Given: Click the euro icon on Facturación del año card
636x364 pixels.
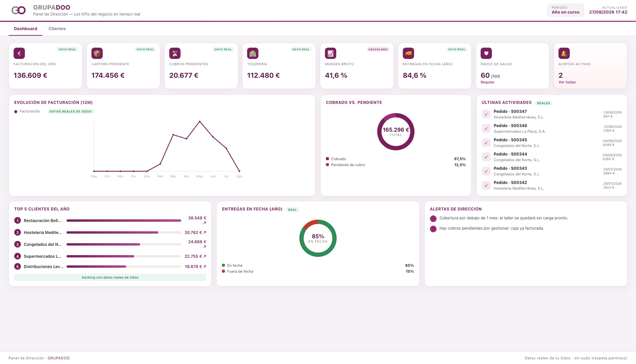Looking at the screenshot, I should (19, 53).
